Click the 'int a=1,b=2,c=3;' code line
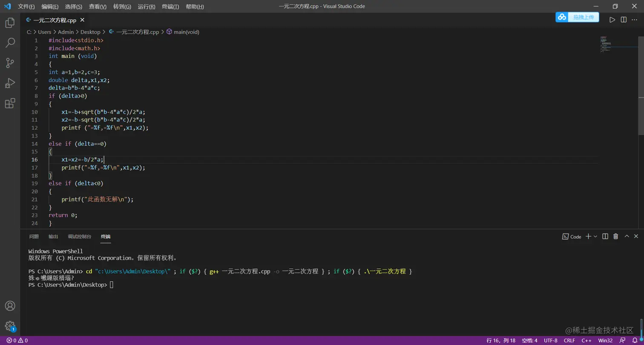 pyautogui.click(x=74, y=72)
